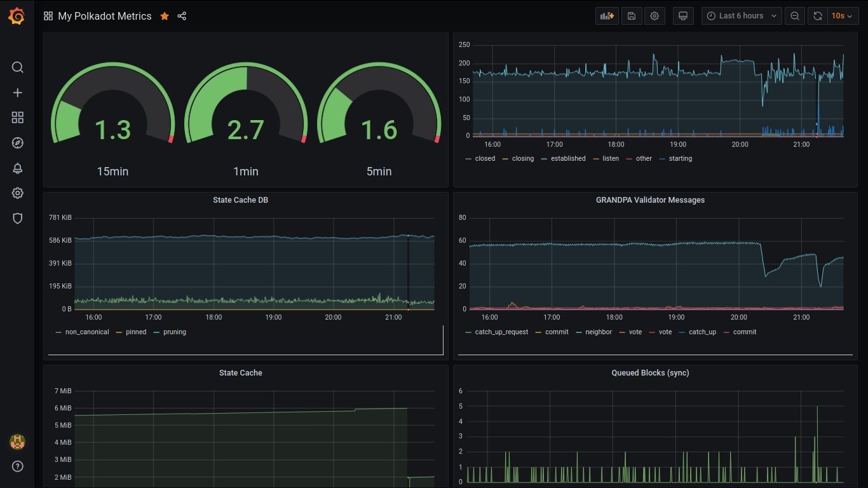Expand the 10s refresh interval dropdown
The width and height of the screenshot is (868, 488).
point(843,16)
